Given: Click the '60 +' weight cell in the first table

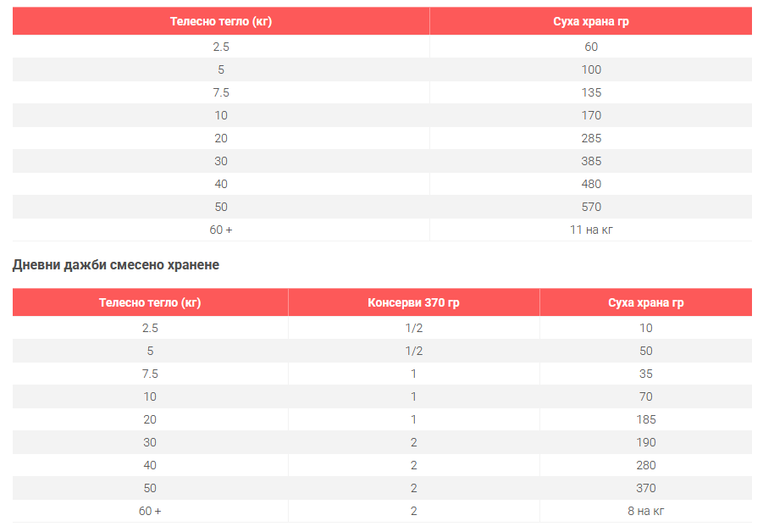Looking at the screenshot, I should 220,230.
